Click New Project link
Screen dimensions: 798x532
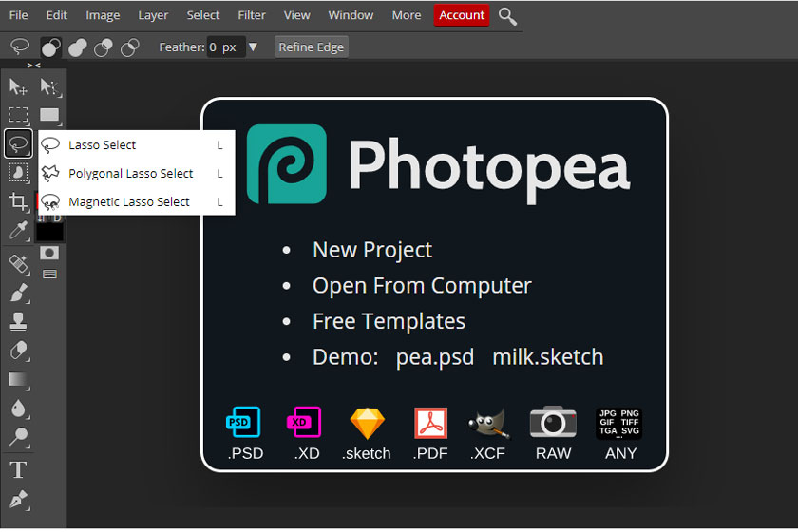pyautogui.click(x=372, y=250)
